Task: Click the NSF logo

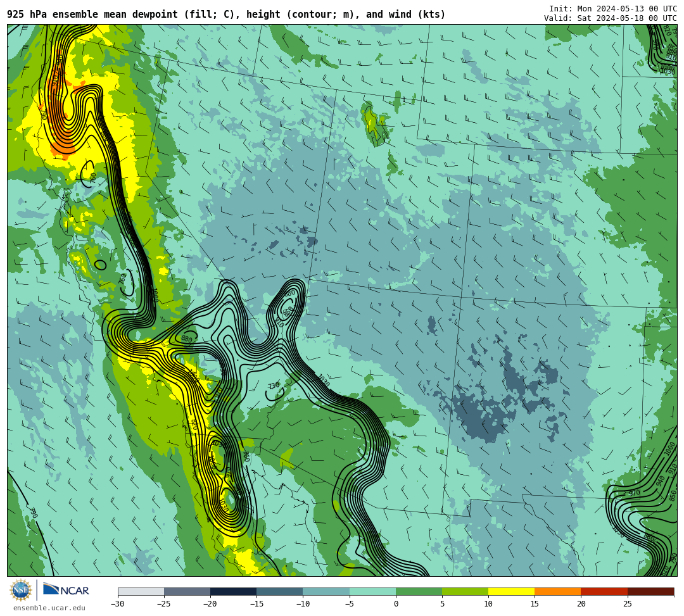Action: [21, 590]
